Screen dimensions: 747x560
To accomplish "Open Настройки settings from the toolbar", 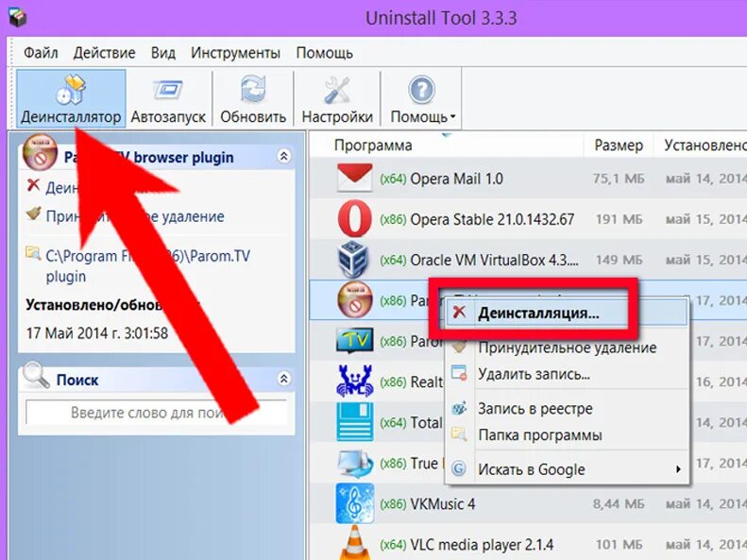I will (x=337, y=98).
